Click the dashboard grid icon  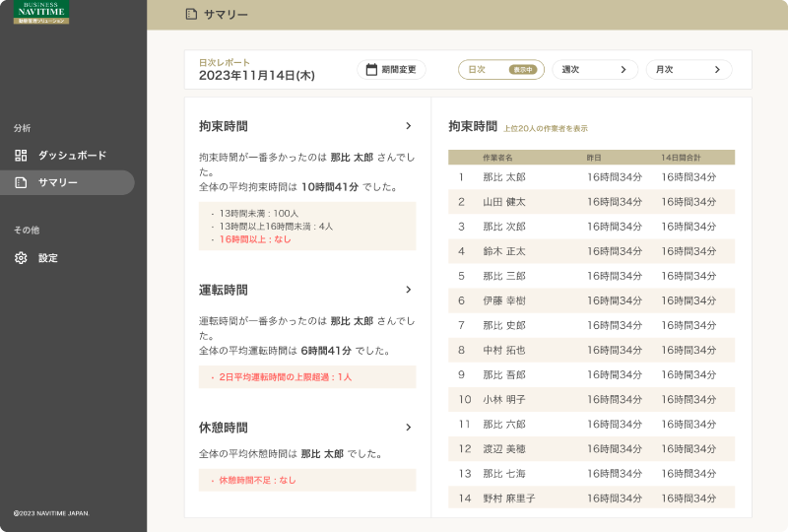(x=21, y=156)
